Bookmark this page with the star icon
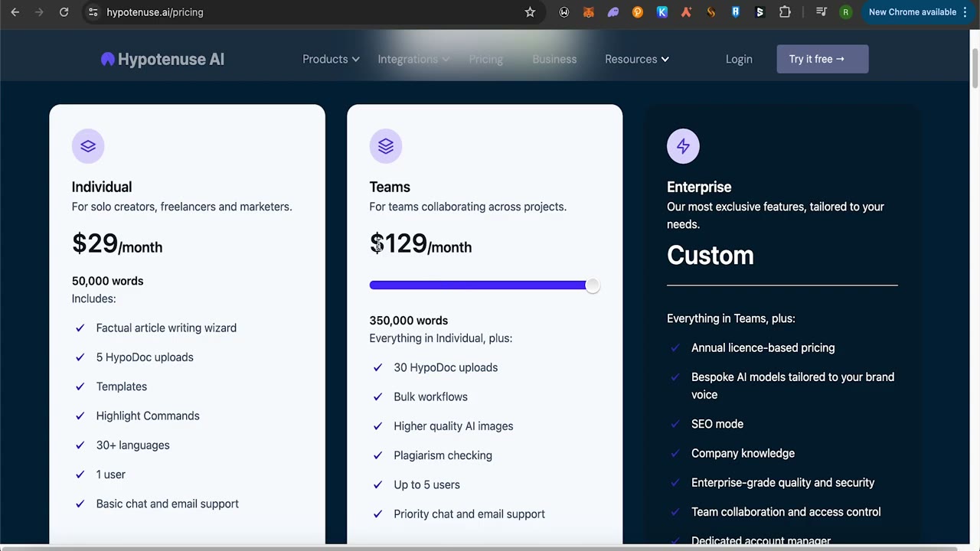The height and width of the screenshot is (551, 980). tap(530, 12)
